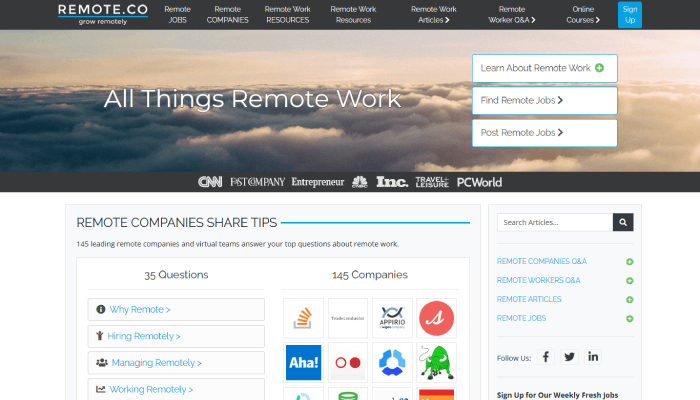Expand Remote Jobs sidebar plus icon

tap(629, 319)
